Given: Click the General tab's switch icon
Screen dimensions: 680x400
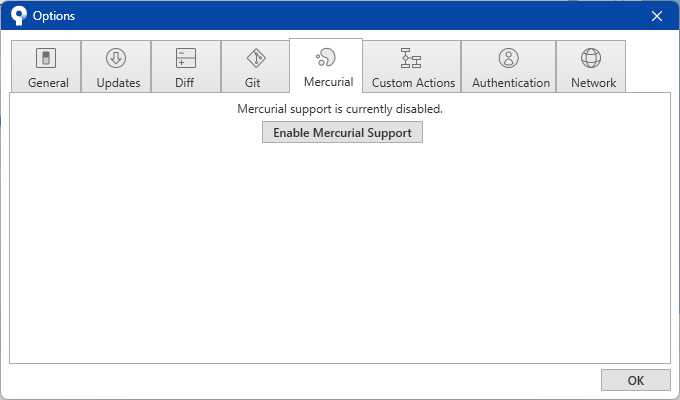Looking at the screenshot, I should pos(45,58).
